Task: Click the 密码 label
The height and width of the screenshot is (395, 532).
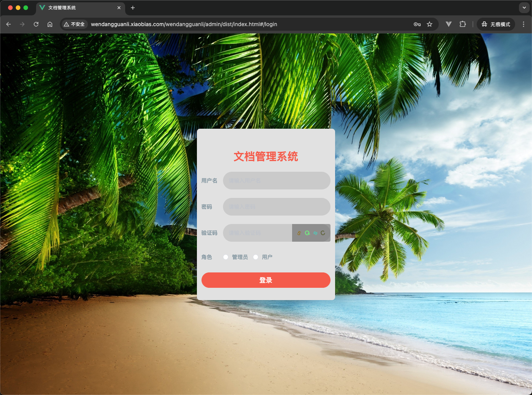Action: 207,207
